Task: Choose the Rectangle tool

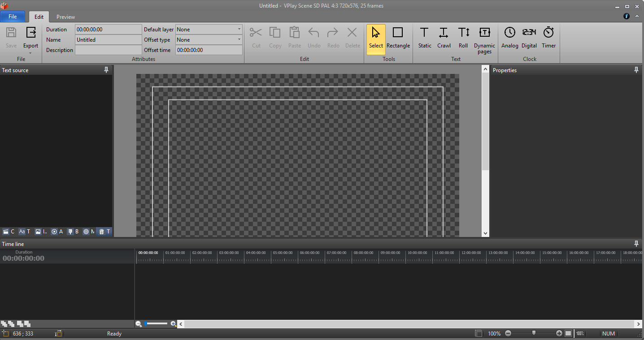Action: tap(398, 37)
